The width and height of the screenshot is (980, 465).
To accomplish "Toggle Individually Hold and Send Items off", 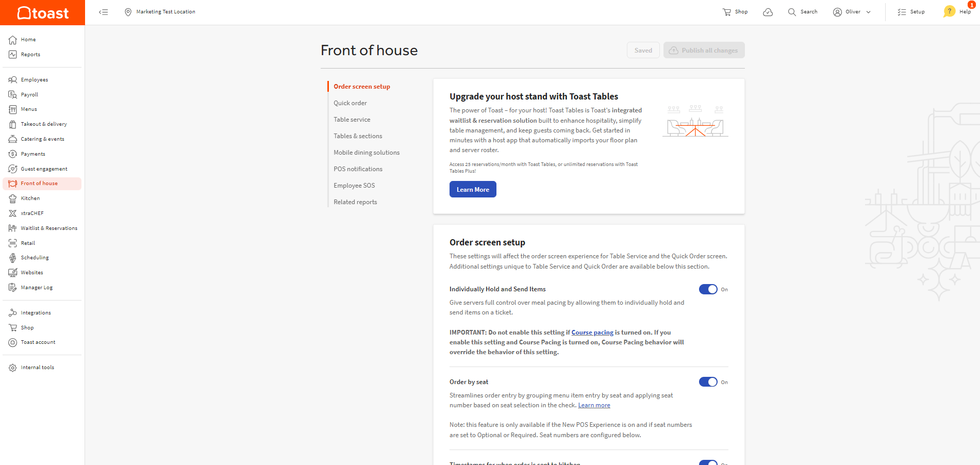I will point(708,289).
